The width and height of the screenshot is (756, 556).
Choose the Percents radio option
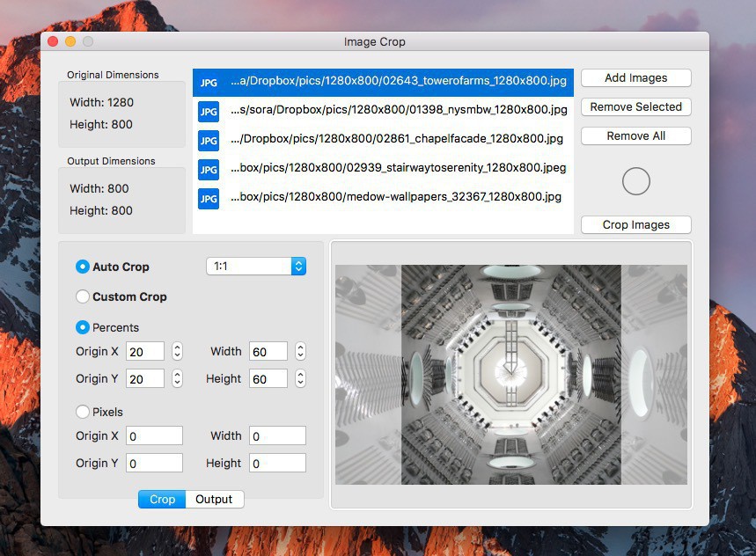[x=83, y=327]
